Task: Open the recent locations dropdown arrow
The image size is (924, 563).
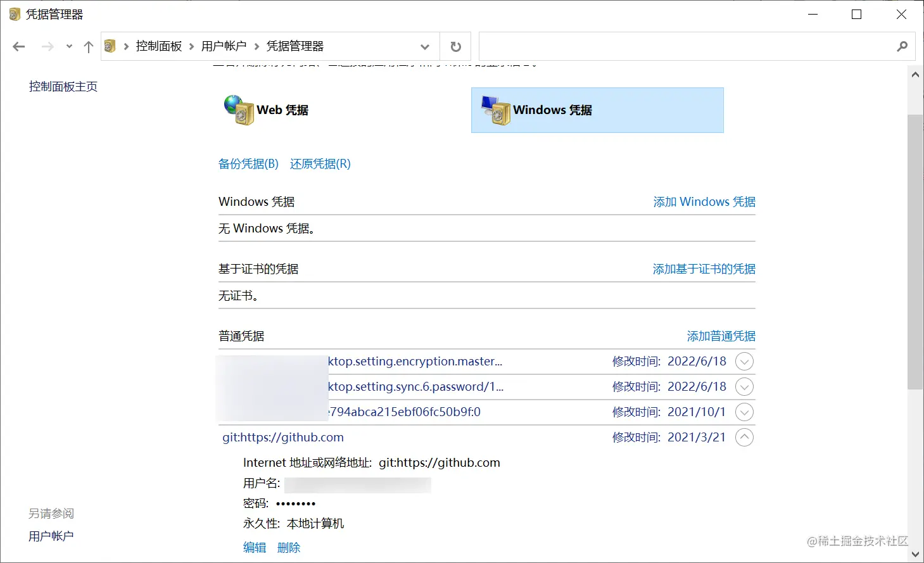Action: pyautogui.click(x=69, y=46)
